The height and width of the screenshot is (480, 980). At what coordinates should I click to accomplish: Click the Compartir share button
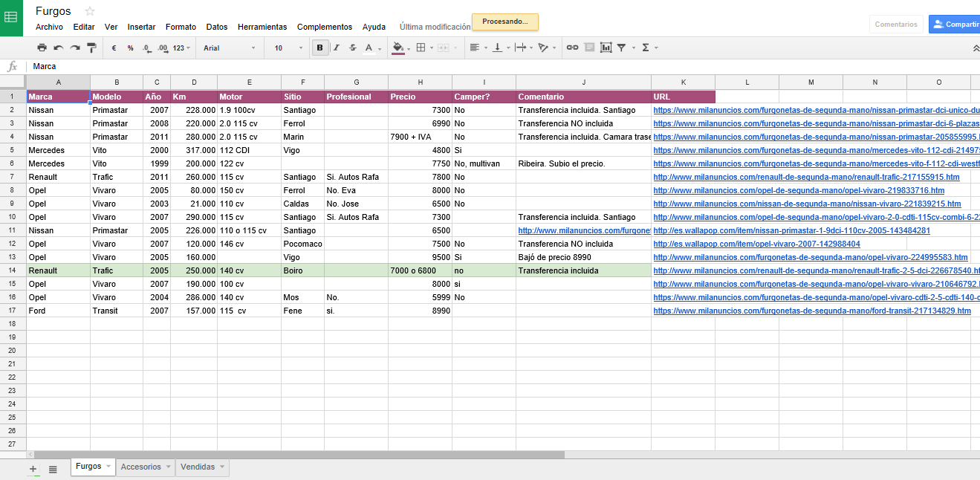[x=955, y=25]
